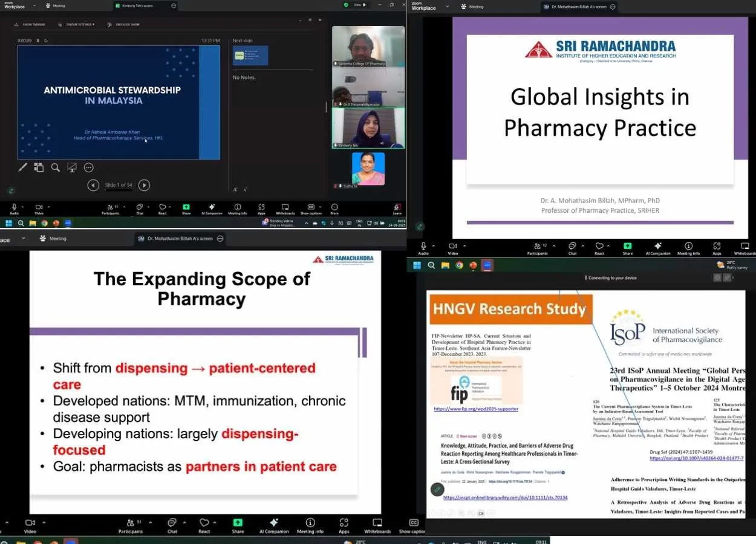Advance to the next slide arrow
This screenshot has height=544, width=756.
click(x=144, y=186)
